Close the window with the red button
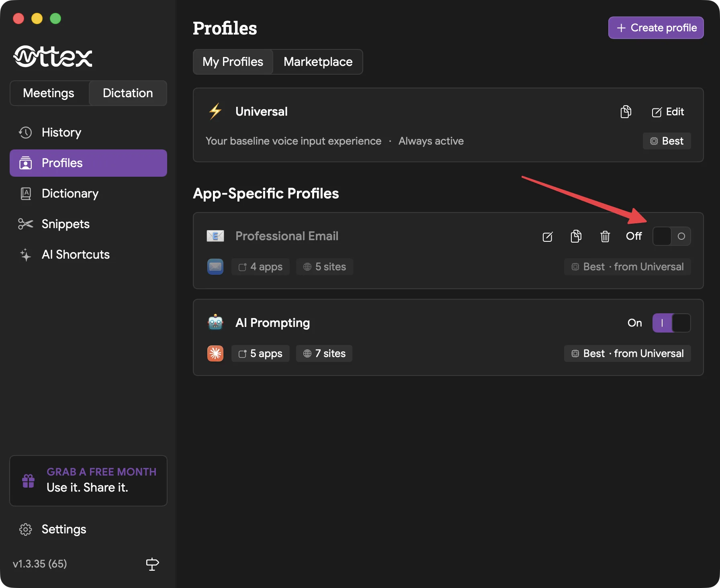720x588 pixels. 18,18
